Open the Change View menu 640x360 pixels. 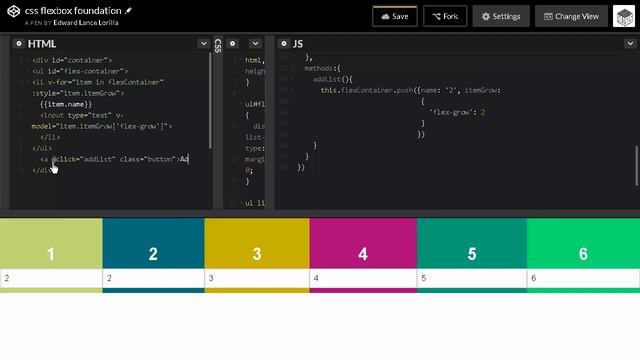click(x=571, y=16)
